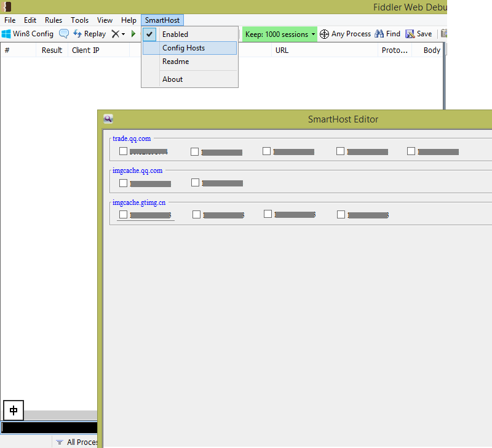This screenshot has width=492, height=448.
Task: Click the camera icon after Save
Action: click(443, 33)
